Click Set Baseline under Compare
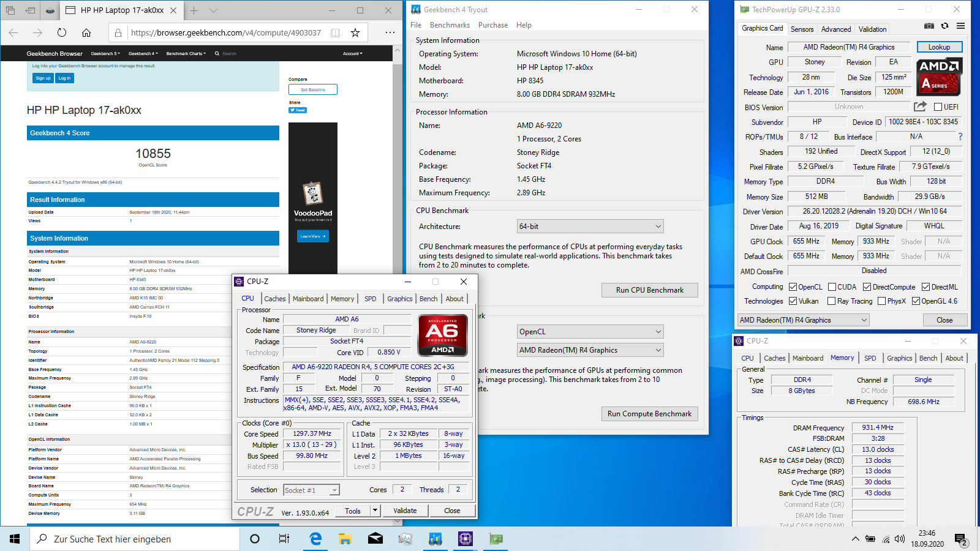Image resolution: width=980 pixels, height=551 pixels. [312, 89]
